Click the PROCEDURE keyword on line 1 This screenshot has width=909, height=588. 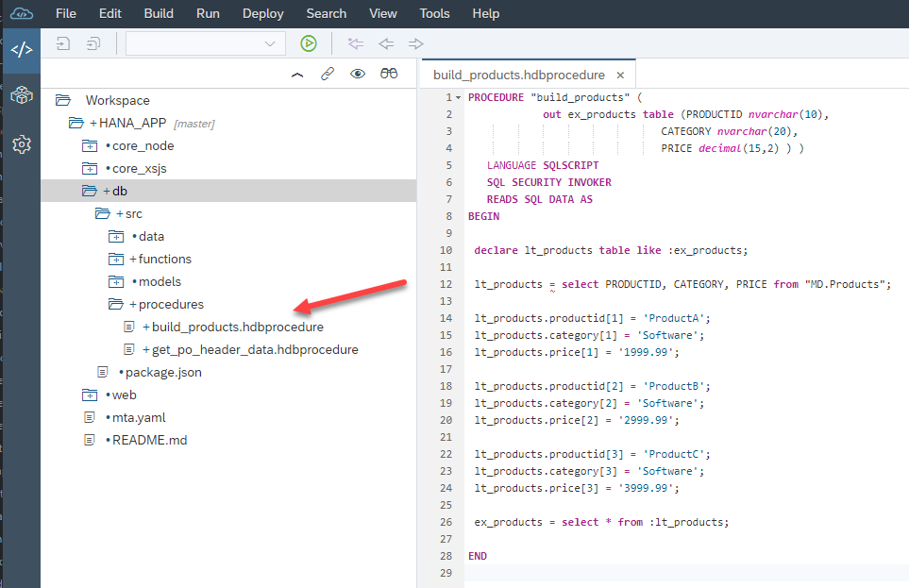pyautogui.click(x=496, y=97)
